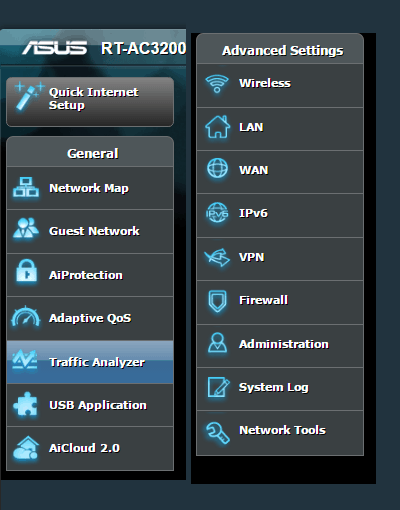
Task: Click the Wi-Fi signal icon for Wireless
Action: 217,84
